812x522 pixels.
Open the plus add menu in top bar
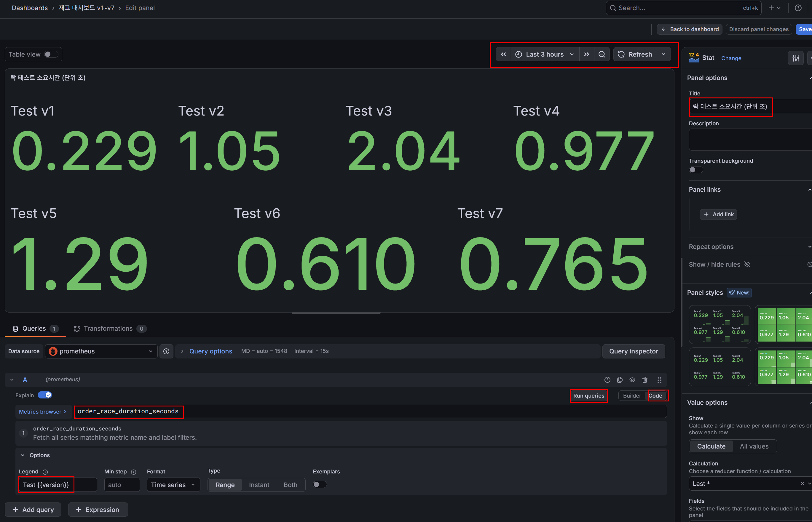pos(774,8)
